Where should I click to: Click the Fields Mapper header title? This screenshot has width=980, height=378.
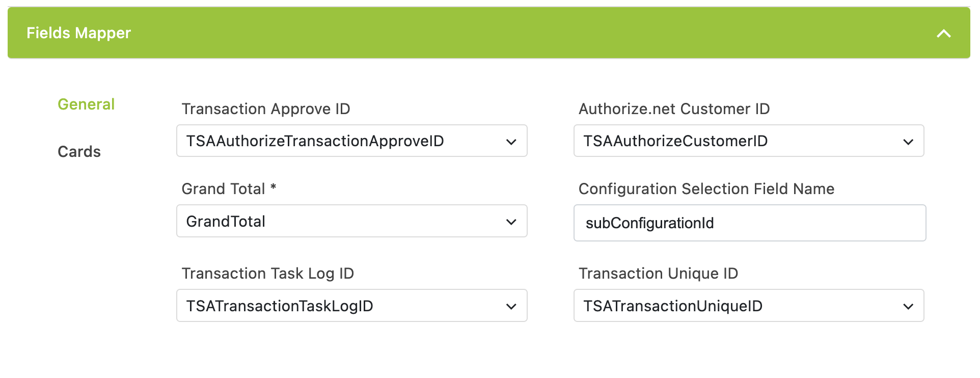(78, 33)
